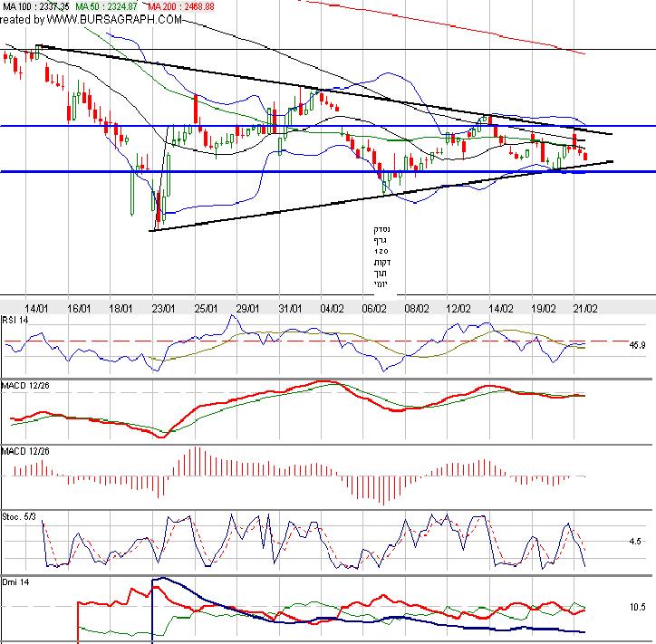Select the 31/01 date axis label
Screen dimensions: 656x644
click(290, 309)
